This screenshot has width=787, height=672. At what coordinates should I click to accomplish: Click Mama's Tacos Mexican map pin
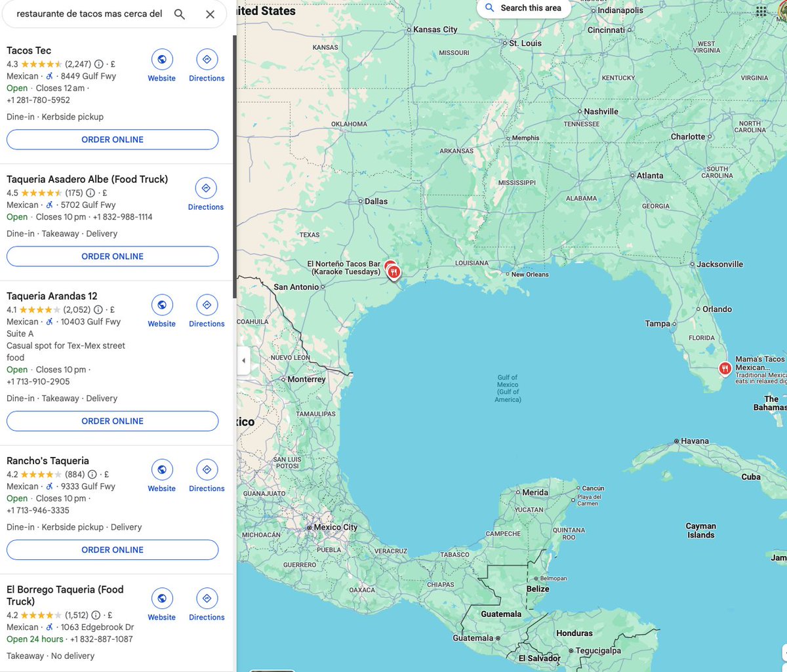coord(725,369)
